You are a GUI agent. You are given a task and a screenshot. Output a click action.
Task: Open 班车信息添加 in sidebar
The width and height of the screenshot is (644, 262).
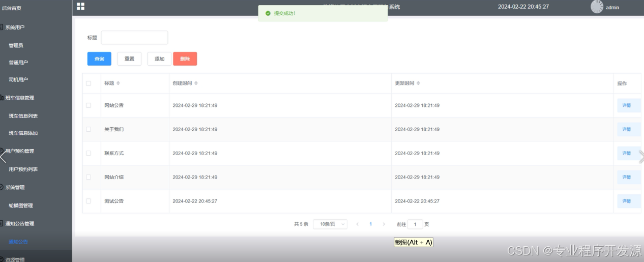(x=23, y=133)
